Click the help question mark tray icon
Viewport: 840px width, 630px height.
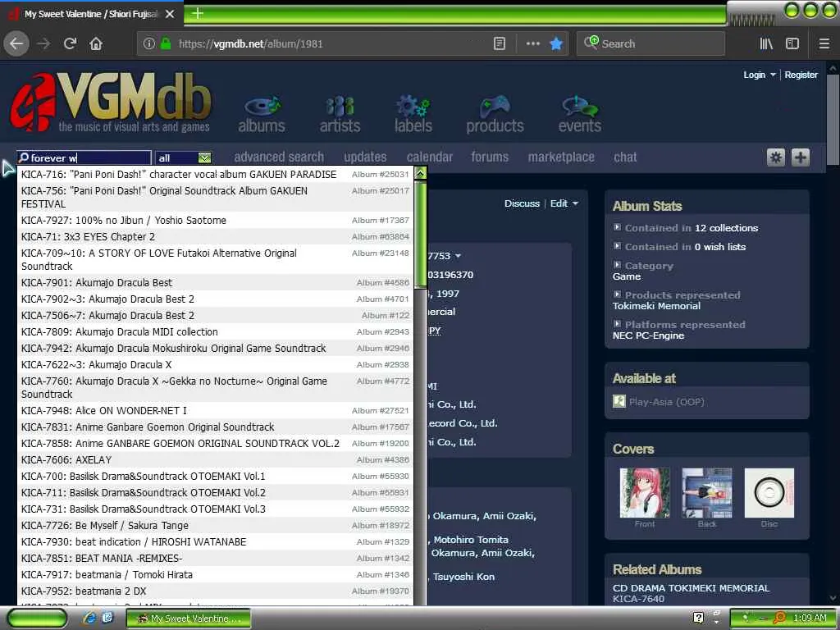pyautogui.click(x=698, y=618)
